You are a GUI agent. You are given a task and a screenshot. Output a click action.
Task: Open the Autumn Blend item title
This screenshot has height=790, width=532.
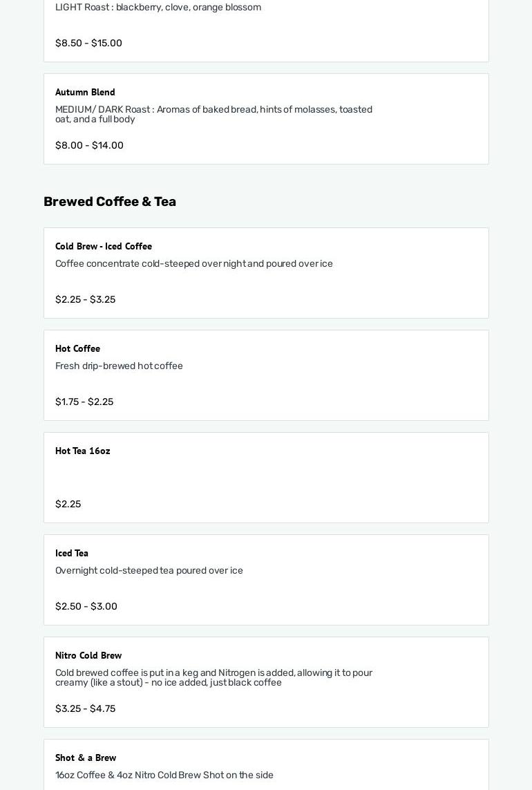[x=85, y=93]
